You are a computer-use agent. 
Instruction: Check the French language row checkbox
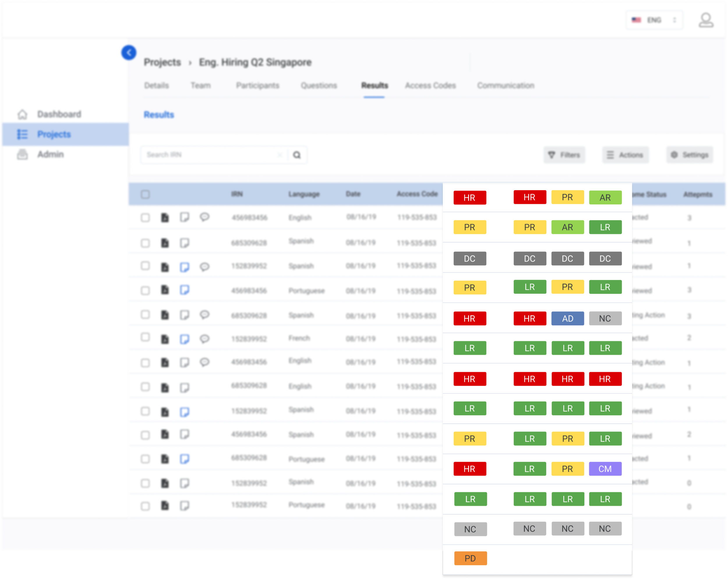point(145,338)
